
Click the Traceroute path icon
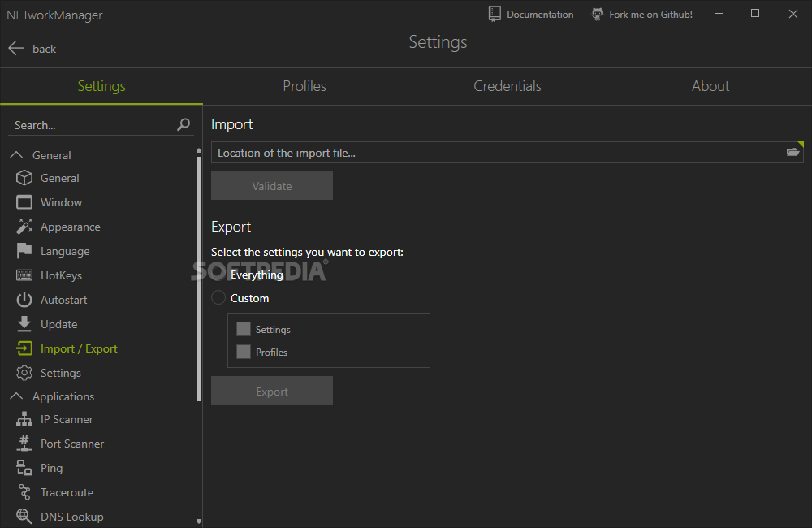(x=24, y=492)
